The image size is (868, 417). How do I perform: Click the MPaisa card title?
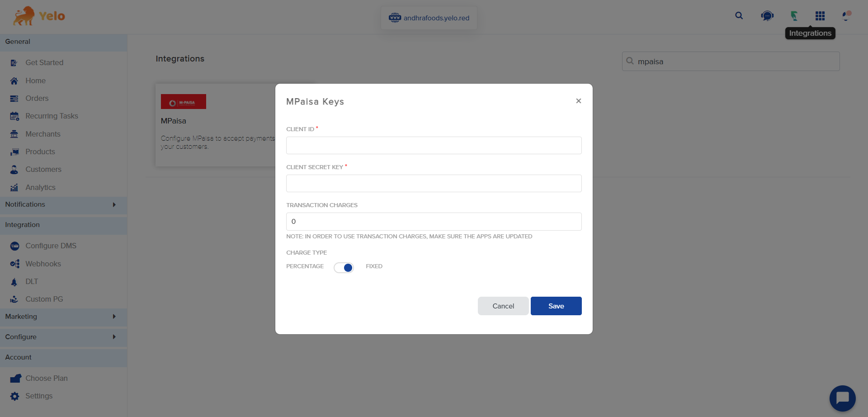(x=174, y=121)
